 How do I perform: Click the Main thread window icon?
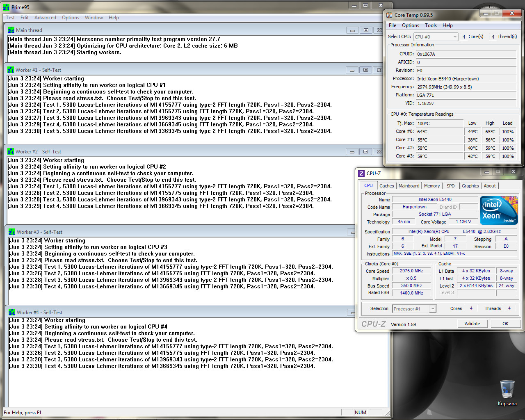click(11, 30)
